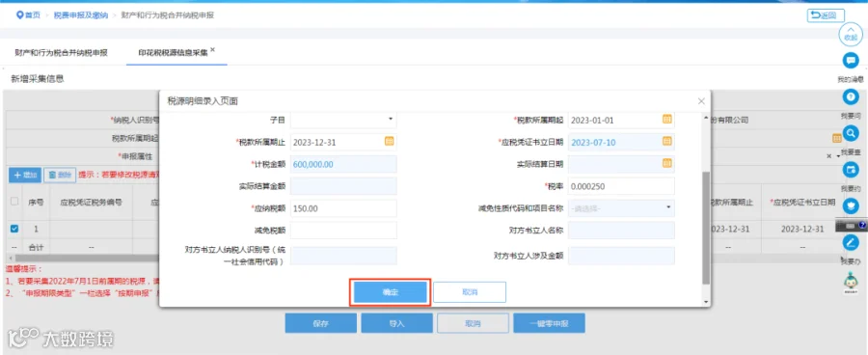Expand the 子目 dropdown
Viewport: 868px width, 355px height.
pyautogui.click(x=343, y=119)
